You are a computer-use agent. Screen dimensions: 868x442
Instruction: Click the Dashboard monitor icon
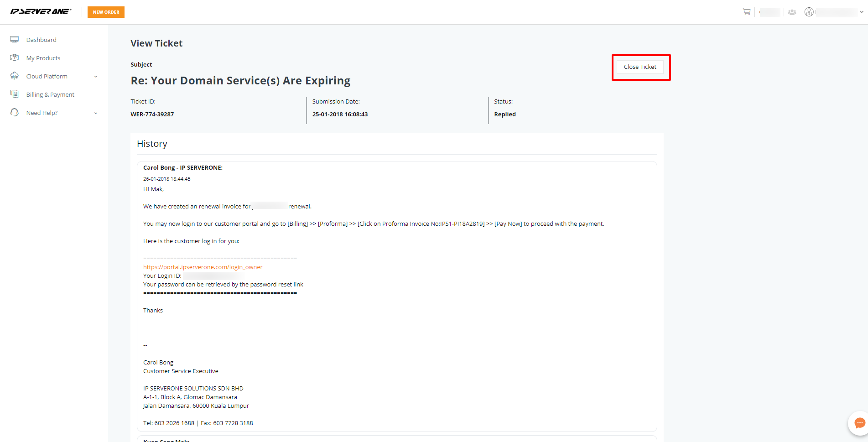click(x=15, y=40)
